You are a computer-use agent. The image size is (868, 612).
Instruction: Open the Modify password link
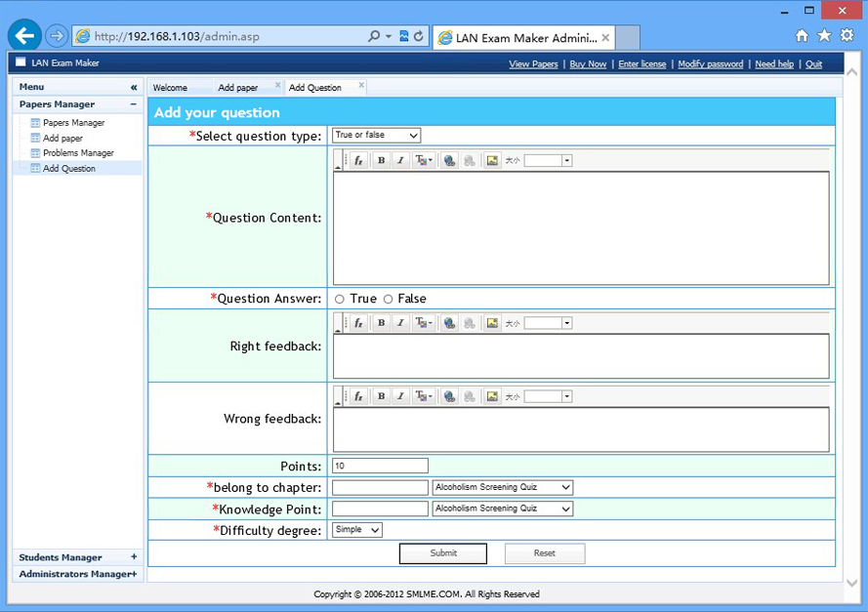coord(710,64)
